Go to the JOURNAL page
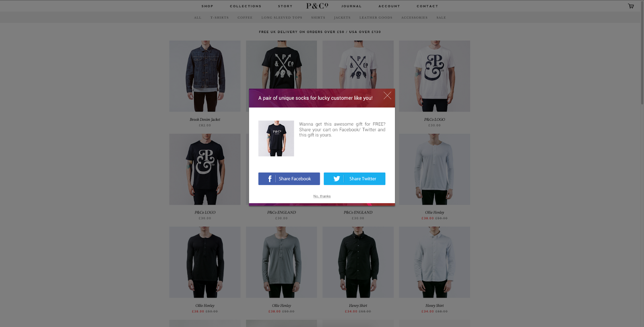The height and width of the screenshot is (327, 644). (351, 6)
